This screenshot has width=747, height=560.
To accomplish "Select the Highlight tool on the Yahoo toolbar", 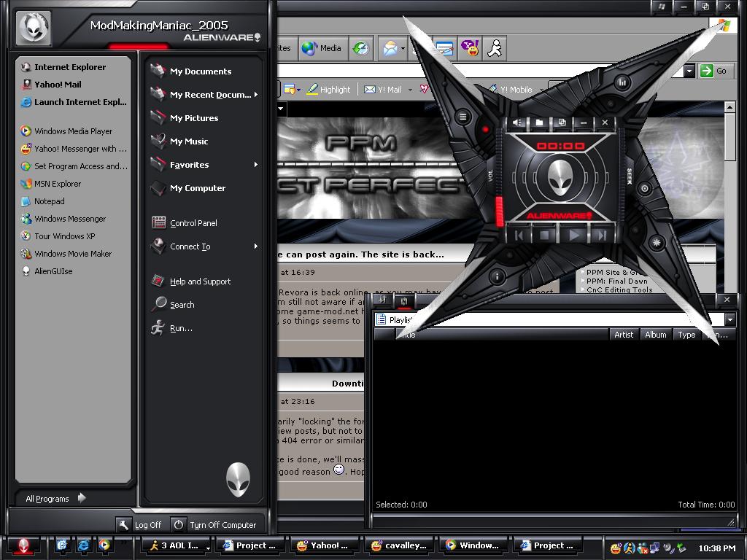I will [x=330, y=89].
